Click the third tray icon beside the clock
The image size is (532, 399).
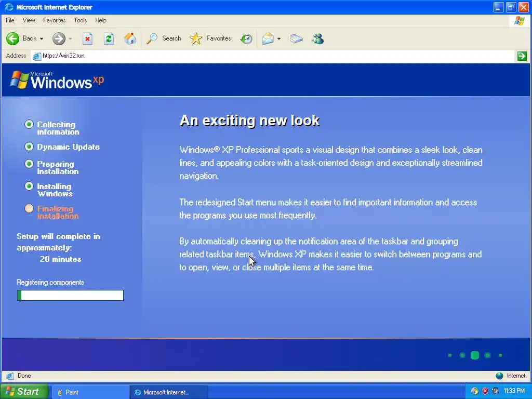pos(495,391)
